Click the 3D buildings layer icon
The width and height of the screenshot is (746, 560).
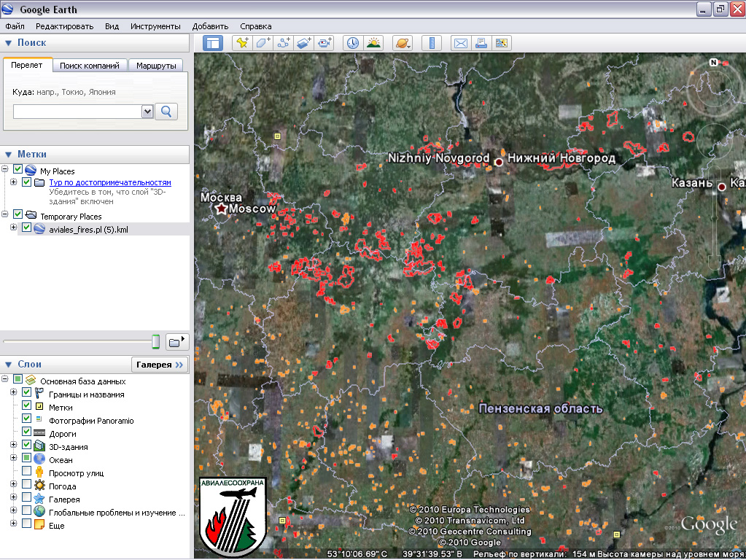(x=39, y=447)
